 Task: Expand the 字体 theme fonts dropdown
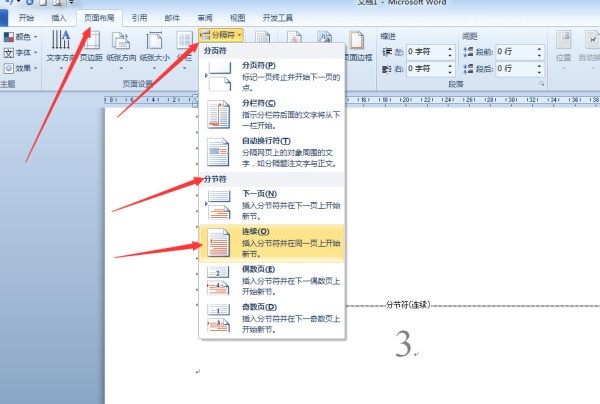point(21,52)
